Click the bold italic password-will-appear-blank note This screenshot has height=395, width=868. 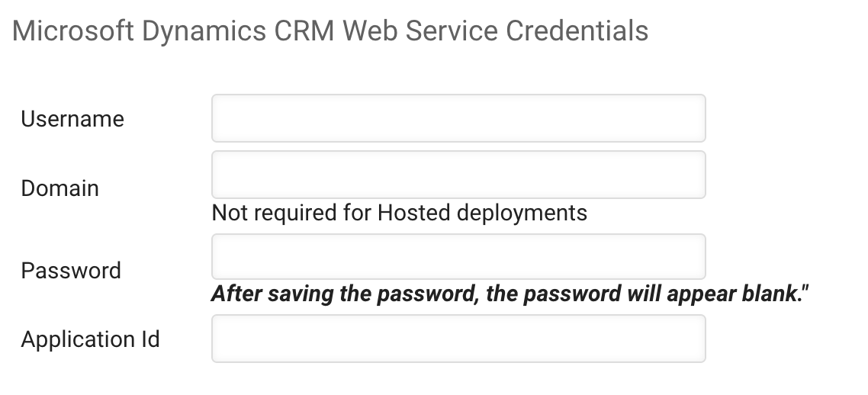click(x=510, y=294)
